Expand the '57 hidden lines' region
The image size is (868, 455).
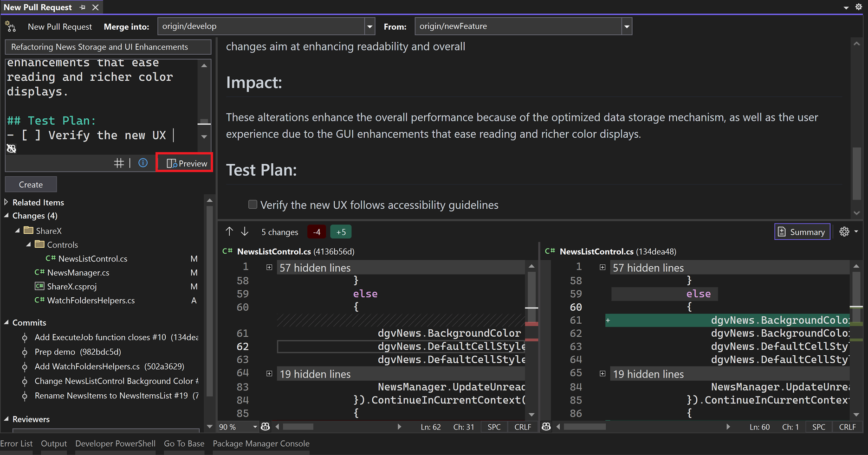[x=269, y=267]
